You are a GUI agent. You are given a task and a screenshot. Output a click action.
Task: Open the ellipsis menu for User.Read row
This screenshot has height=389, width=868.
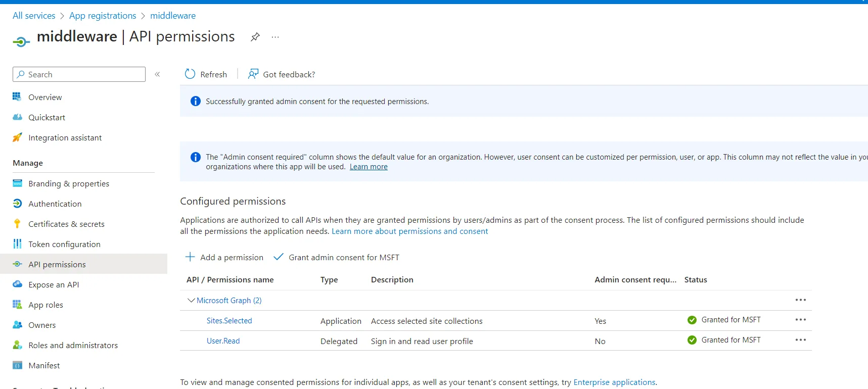tap(800, 340)
